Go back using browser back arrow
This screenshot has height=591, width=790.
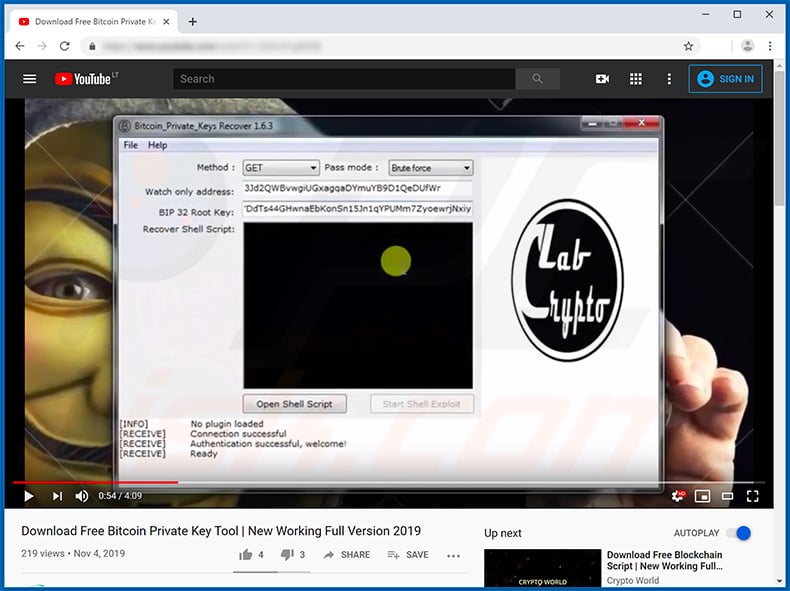[20, 46]
